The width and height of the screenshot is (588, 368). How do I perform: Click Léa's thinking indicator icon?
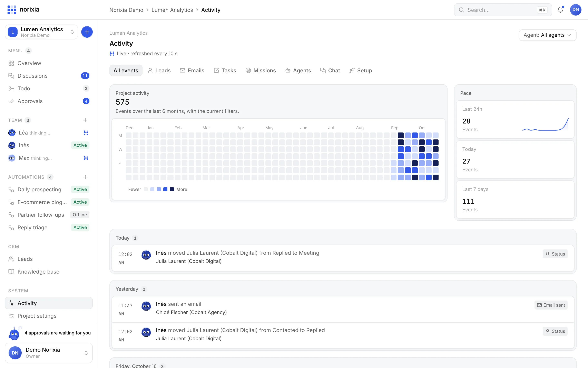(x=86, y=133)
